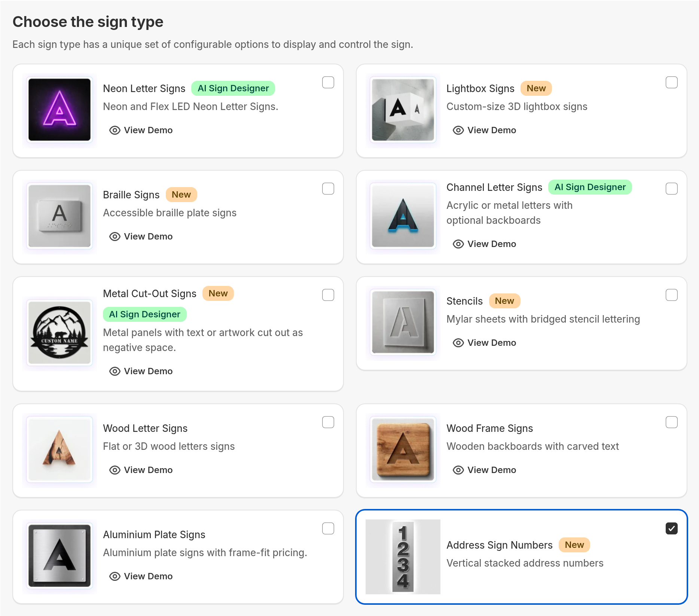Click the Address Sign Numbers 1234 thumbnail
Screen dimensions: 699x616
point(403,557)
